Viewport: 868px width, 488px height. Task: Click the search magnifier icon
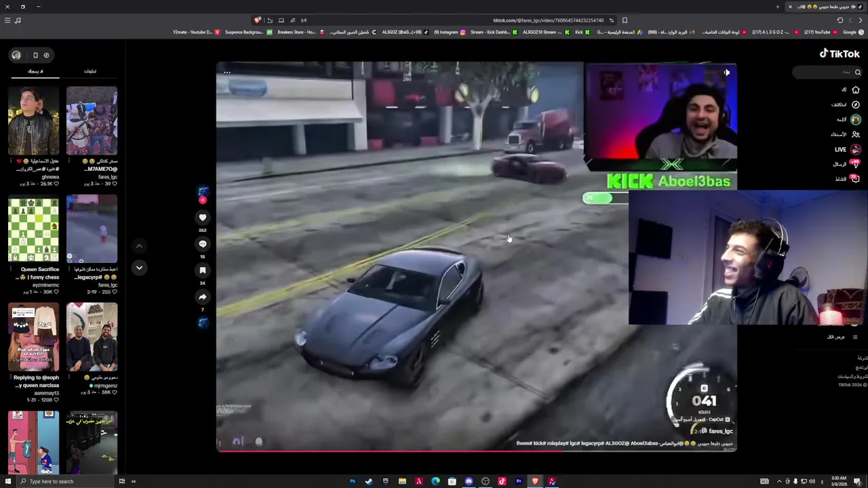pos(858,72)
